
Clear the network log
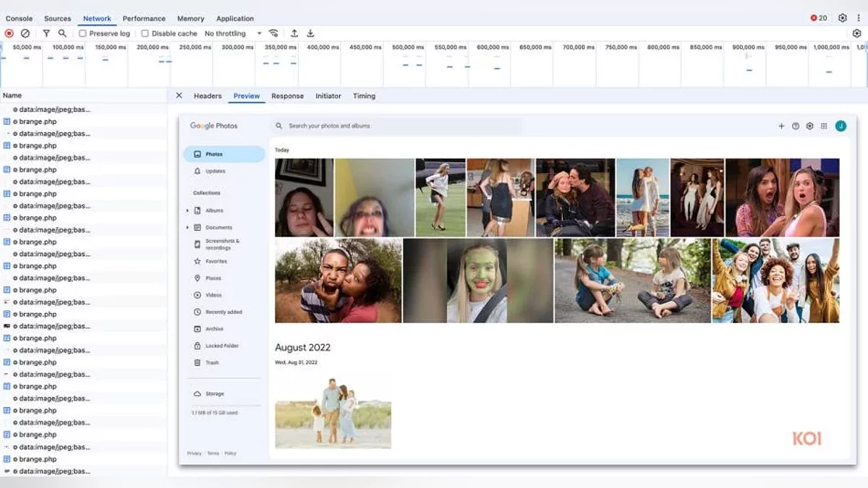click(25, 33)
